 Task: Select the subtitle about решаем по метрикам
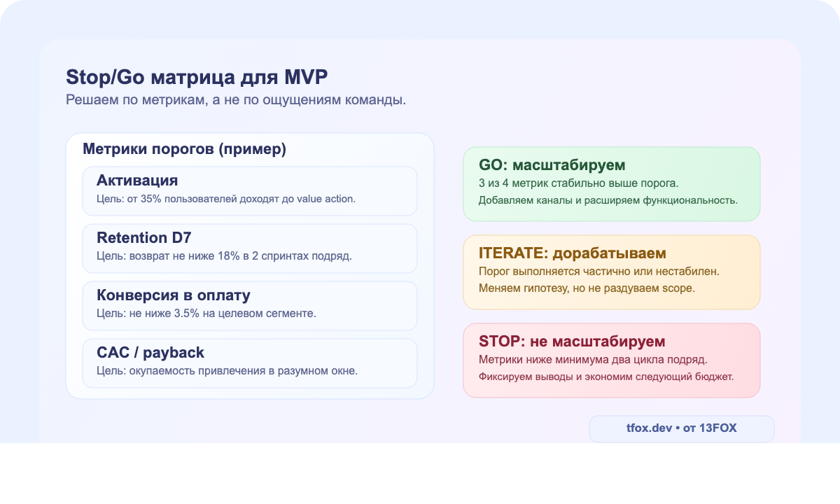point(234,100)
